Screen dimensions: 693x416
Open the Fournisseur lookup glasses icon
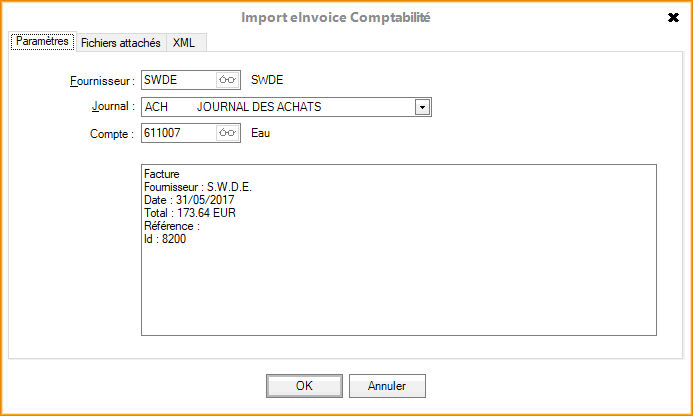pos(228,80)
